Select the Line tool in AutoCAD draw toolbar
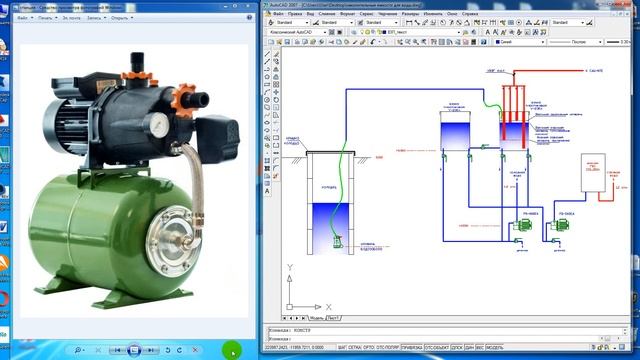Image resolution: width=640 pixels, height=360 pixels. click(x=267, y=54)
